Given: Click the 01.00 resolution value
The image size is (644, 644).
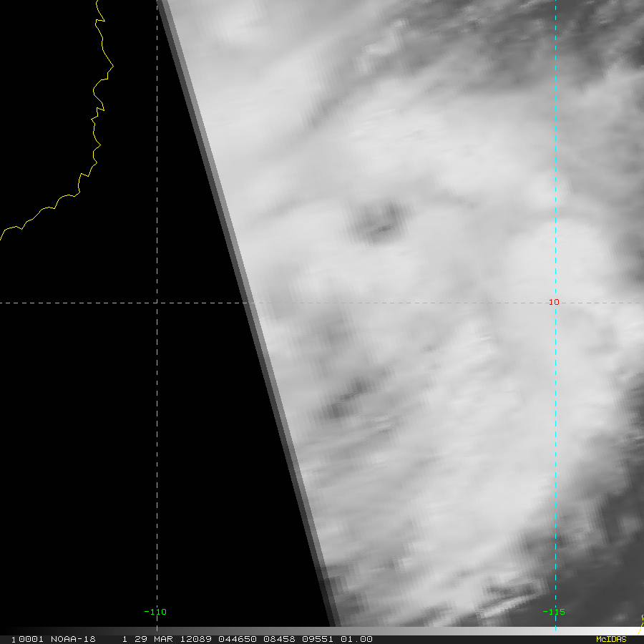Looking at the screenshot, I should 356,639.
